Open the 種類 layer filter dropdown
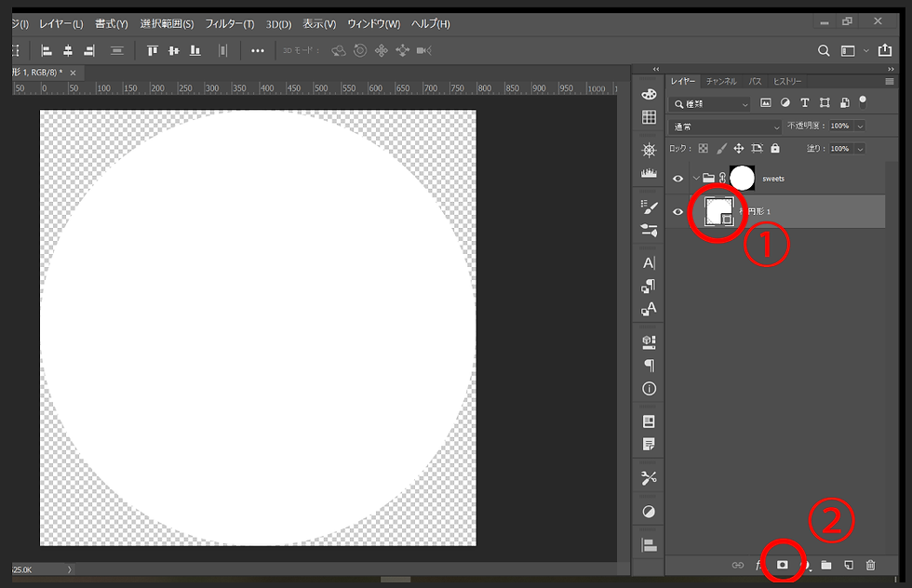Screen dimensions: 912x588 click(709, 103)
